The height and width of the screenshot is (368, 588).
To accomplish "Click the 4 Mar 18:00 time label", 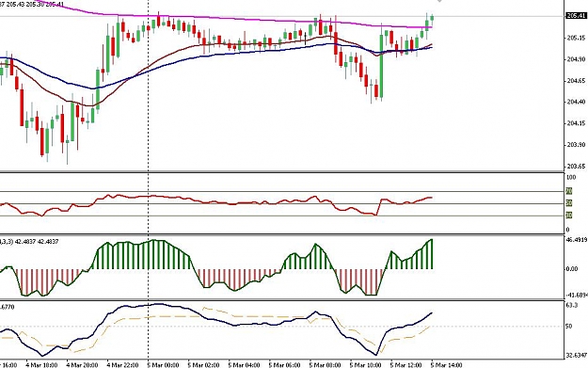I will [x=41, y=365].
